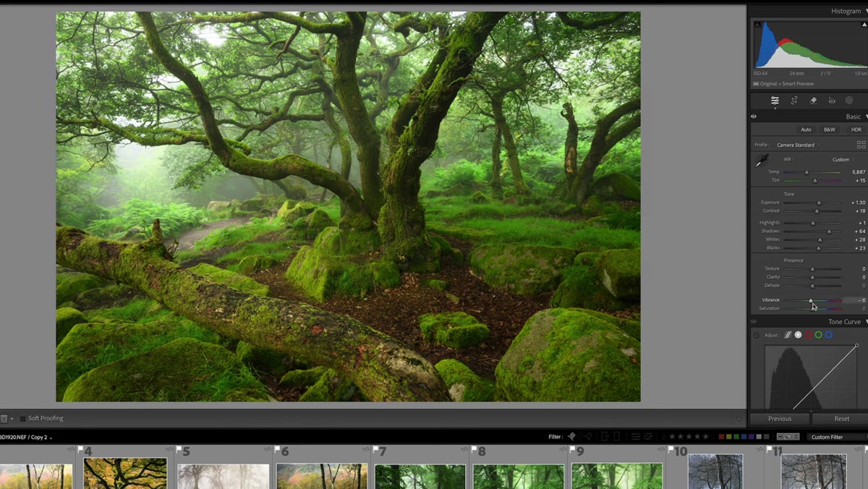The height and width of the screenshot is (489, 868).
Task: Select filmstrip thumbnail 10
Action: 715,472
